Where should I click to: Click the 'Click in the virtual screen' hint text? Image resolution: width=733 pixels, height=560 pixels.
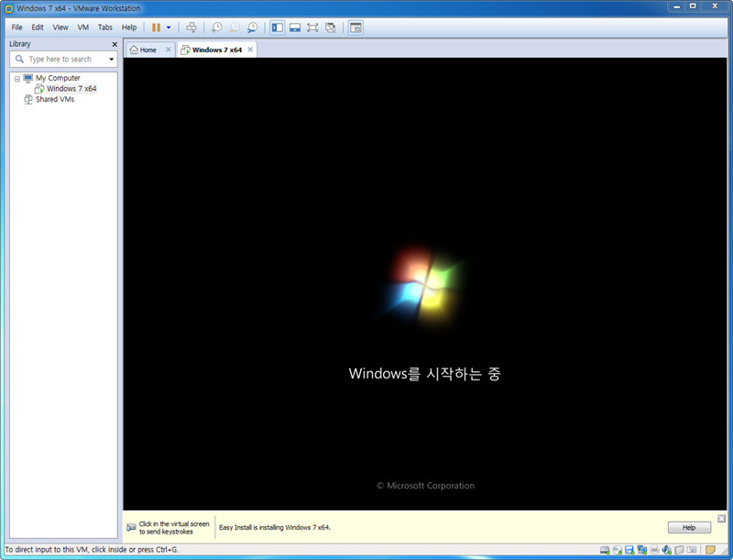(174, 528)
